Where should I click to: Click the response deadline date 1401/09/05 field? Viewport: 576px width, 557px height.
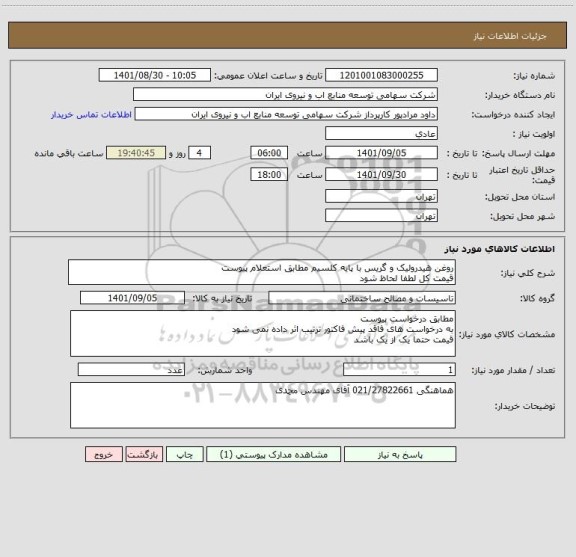point(381,153)
